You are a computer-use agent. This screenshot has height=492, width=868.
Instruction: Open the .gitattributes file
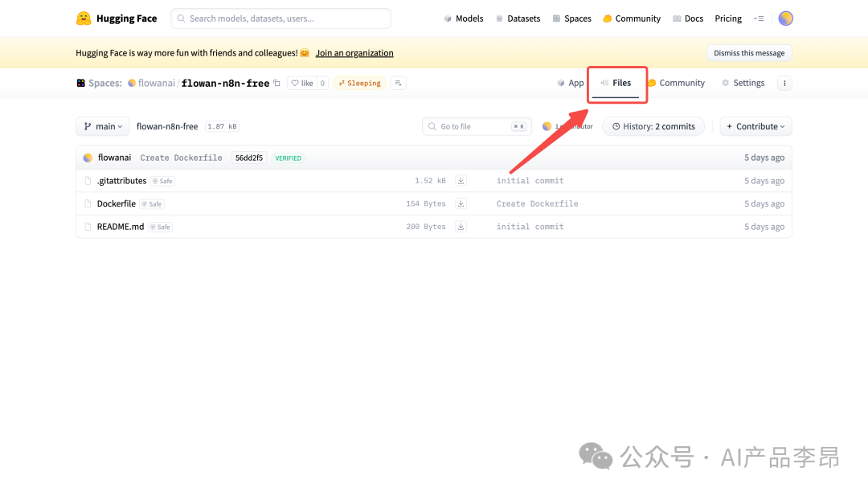click(x=122, y=181)
